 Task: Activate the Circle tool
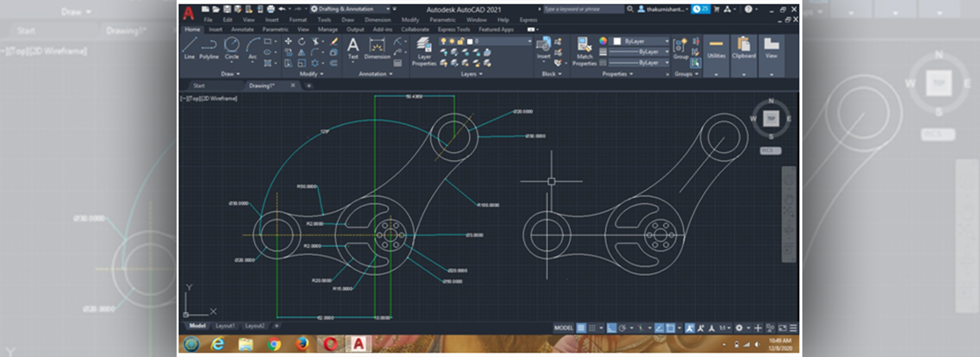pyautogui.click(x=232, y=48)
